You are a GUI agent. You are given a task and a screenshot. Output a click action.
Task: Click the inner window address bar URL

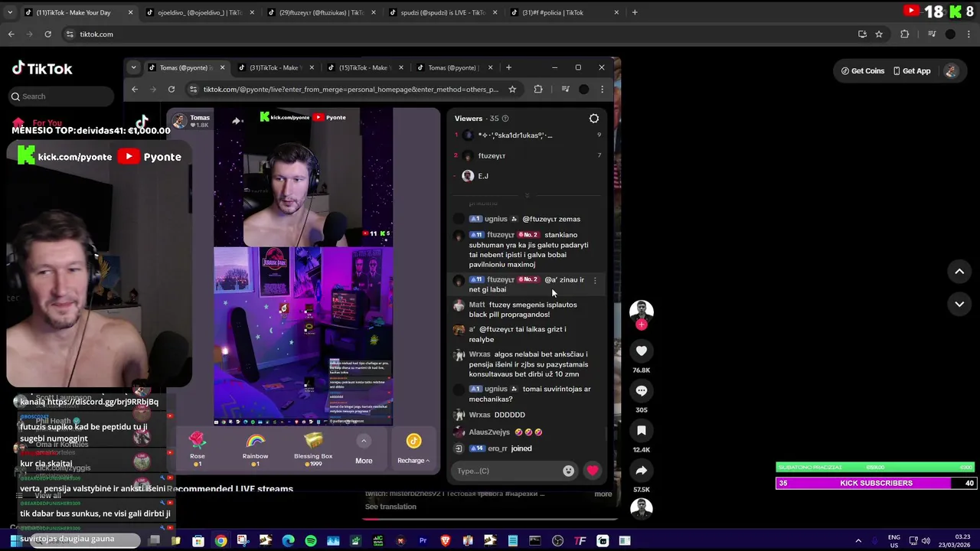point(351,90)
